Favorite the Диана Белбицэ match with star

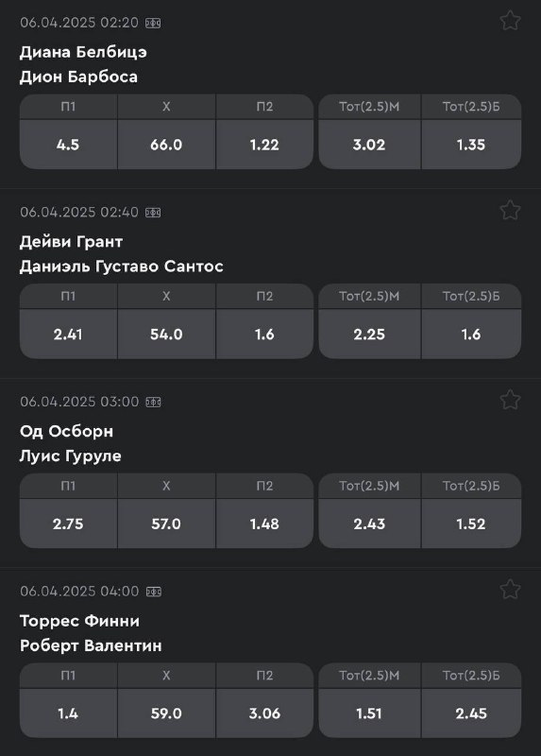(x=510, y=21)
